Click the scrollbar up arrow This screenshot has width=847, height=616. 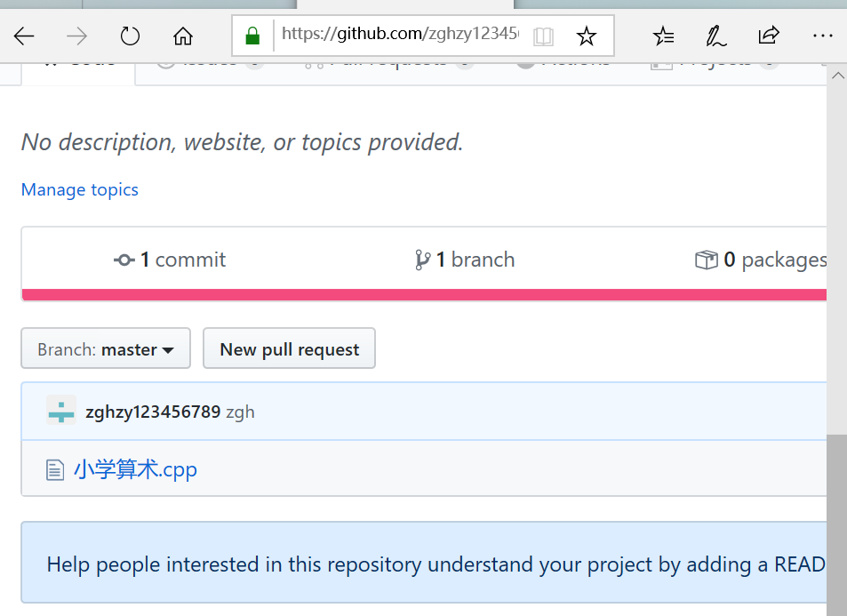837,75
